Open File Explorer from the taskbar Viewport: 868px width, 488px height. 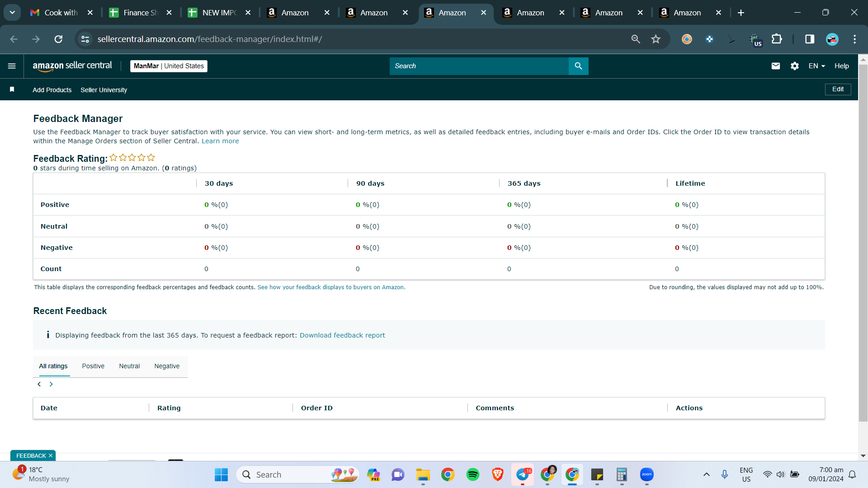423,474
